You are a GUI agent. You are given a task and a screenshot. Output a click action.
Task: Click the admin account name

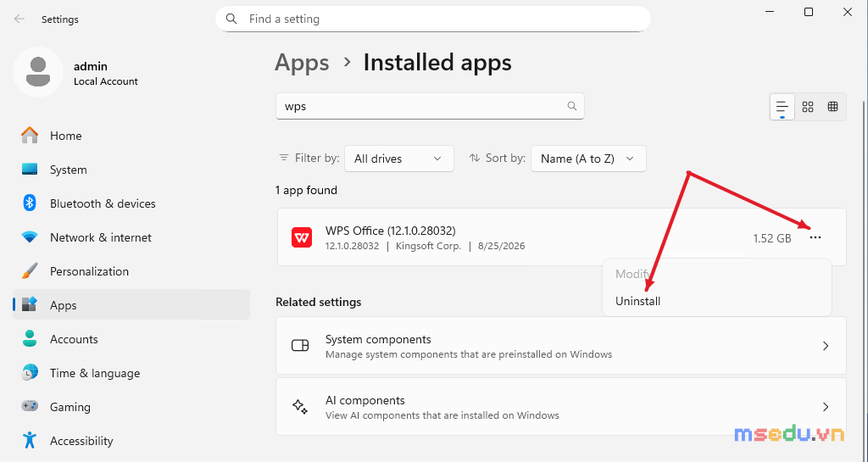point(90,66)
